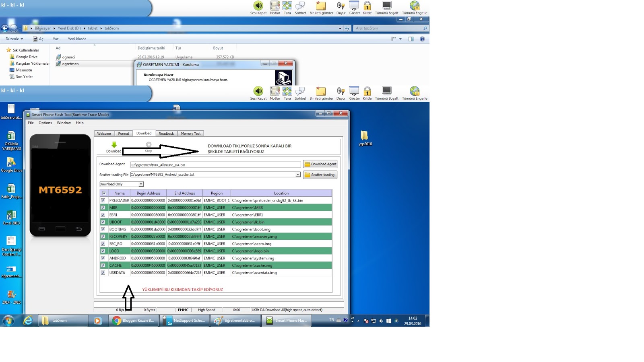The width and height of the screenshot is (644, 362).
Task: Open the Download Only mode dropdown
Action: pos(122,184)
